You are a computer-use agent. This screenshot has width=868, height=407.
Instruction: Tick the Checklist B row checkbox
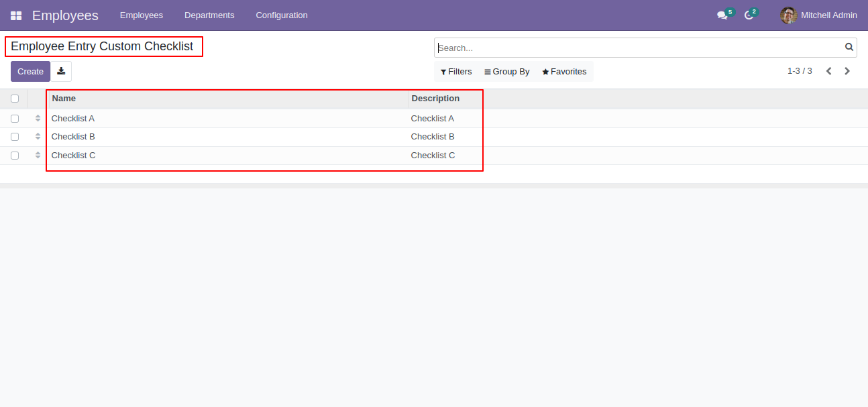pyautogui.click(x=15, y=137)
